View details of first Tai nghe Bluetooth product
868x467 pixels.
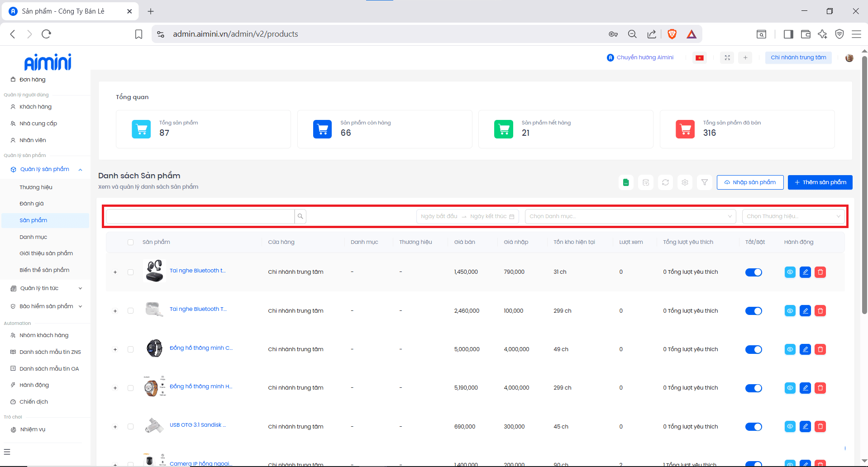point(790,272)
